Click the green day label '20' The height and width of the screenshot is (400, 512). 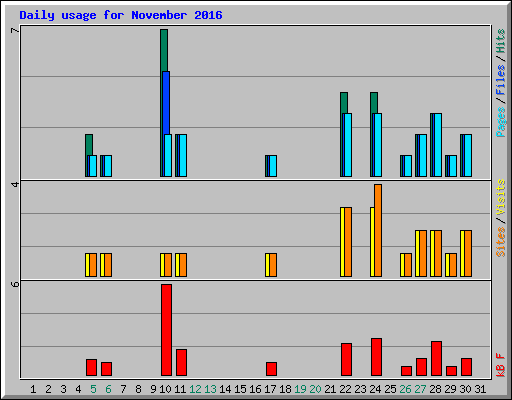point(315,389)
